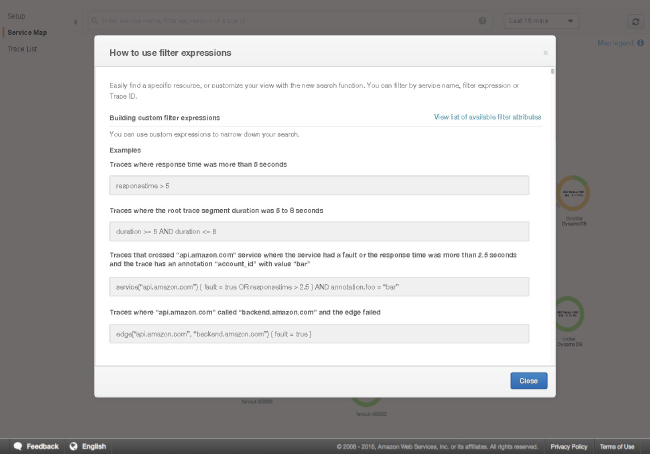Open Trace List in sidebar
This screenshot has width=650, height=454.
click(23, 48)
